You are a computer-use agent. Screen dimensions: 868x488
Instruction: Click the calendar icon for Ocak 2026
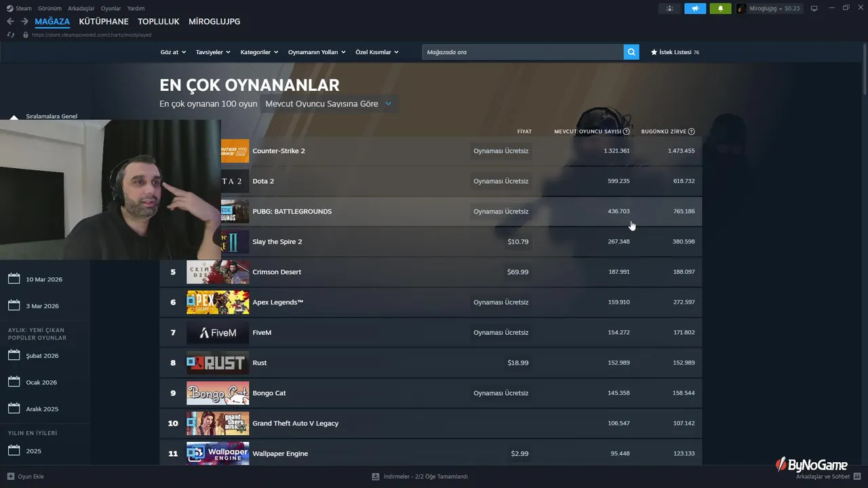(14, 382)
